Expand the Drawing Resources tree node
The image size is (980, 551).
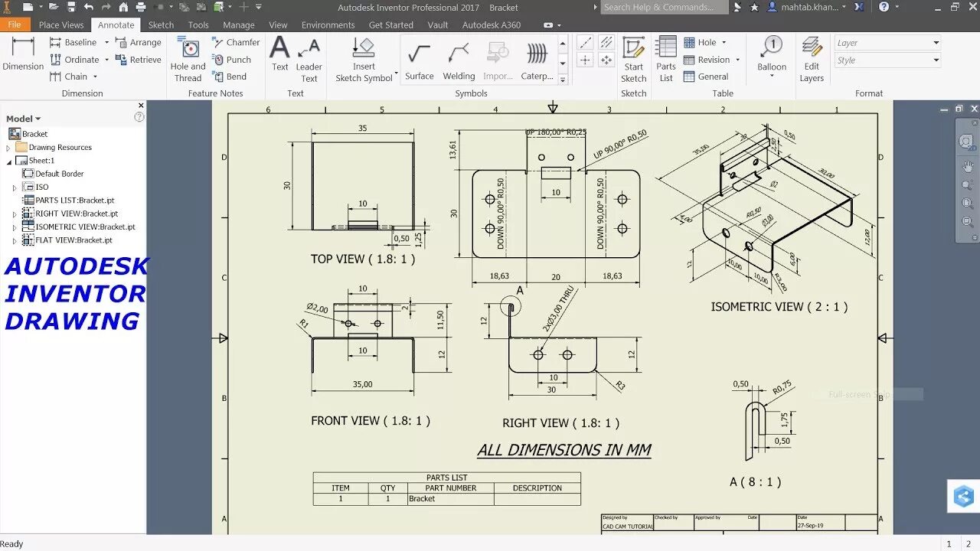[x=8, y=148]
